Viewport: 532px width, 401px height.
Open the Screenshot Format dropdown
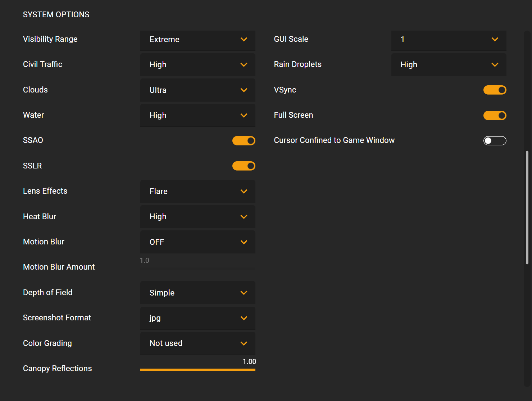(x=198, y=318)
